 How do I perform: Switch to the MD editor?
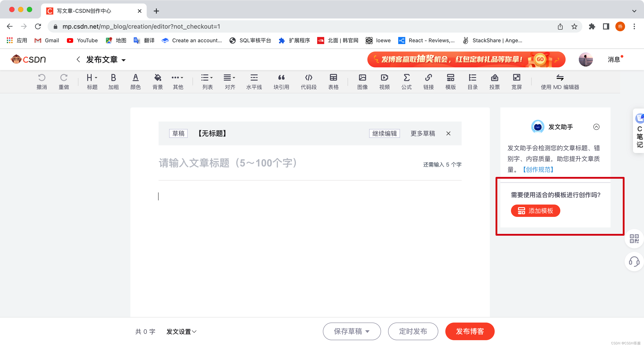click(560, 81)
